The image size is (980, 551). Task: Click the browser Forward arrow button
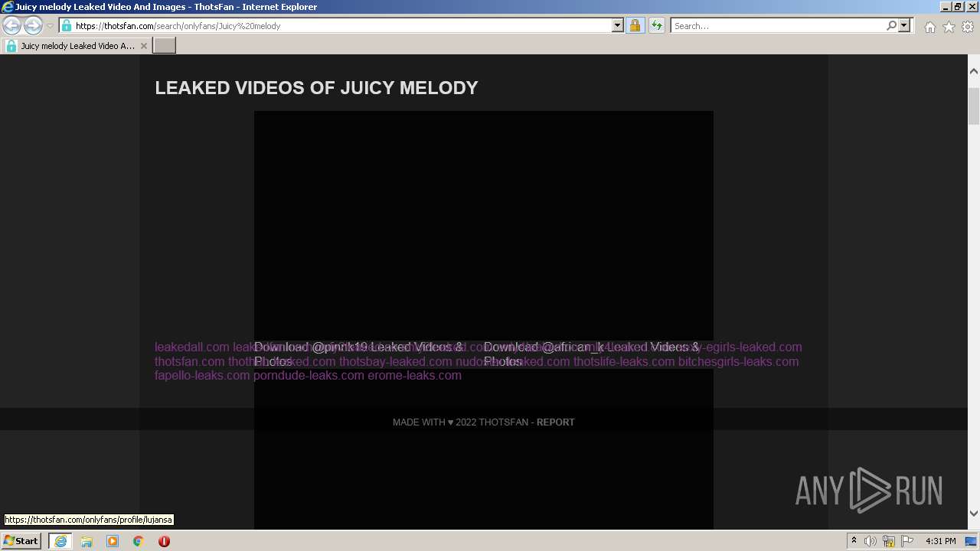(33, 26)
